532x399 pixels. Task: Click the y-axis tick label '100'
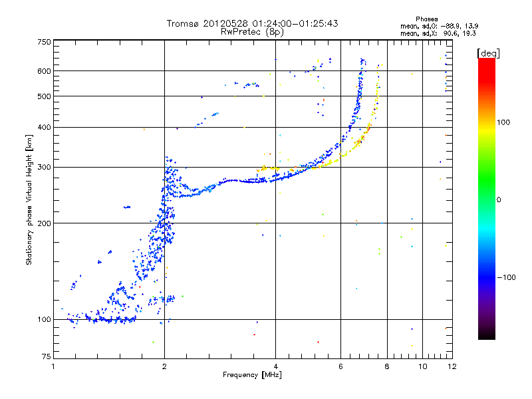click(x=44, y=319)
